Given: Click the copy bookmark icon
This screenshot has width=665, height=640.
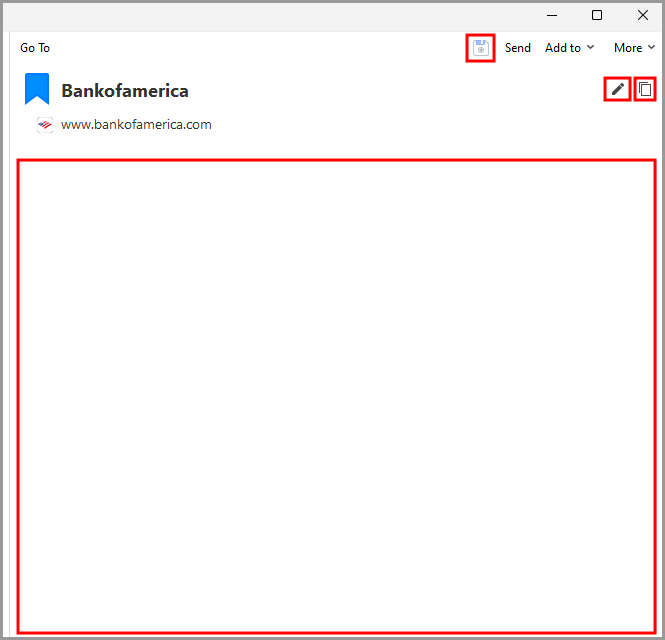Looking at the screenshot, I should pyautogui.click(x=645, y=89).
